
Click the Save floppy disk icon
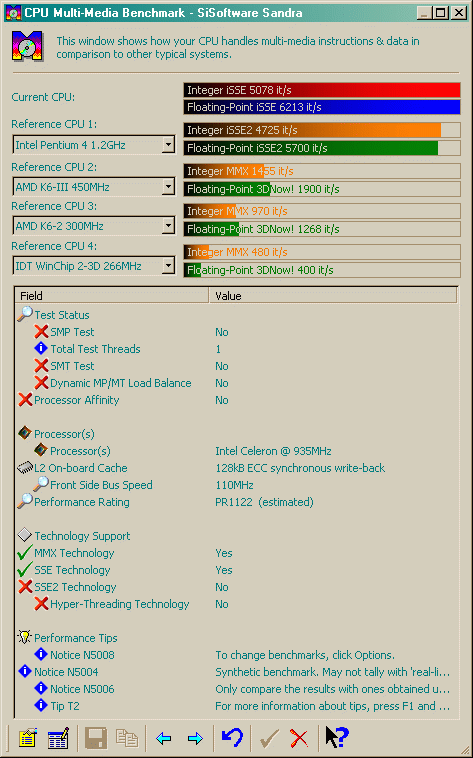coord(96,738)
